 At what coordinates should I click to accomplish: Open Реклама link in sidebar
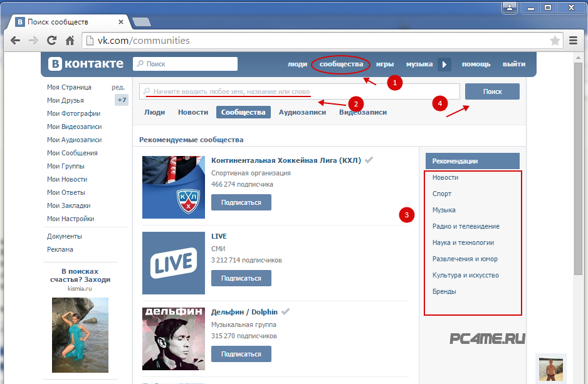pyautogui.click(x=60, y=249)
